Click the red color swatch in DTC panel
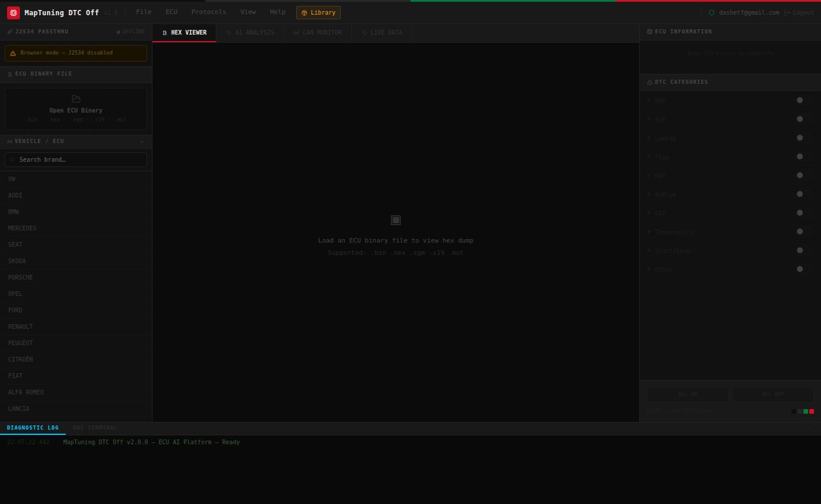The width and height of the screenshot is (821, 504). [812, 411]
